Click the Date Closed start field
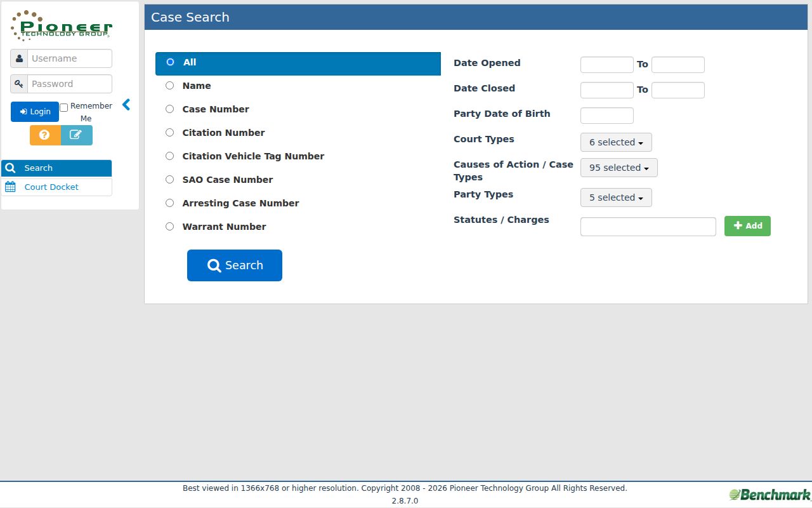This screenshot has width=812, height=508. click(x=607, y=90)
